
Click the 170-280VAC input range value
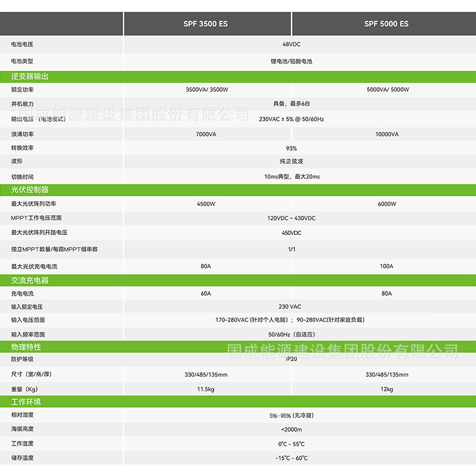click(x=290, y=320)
